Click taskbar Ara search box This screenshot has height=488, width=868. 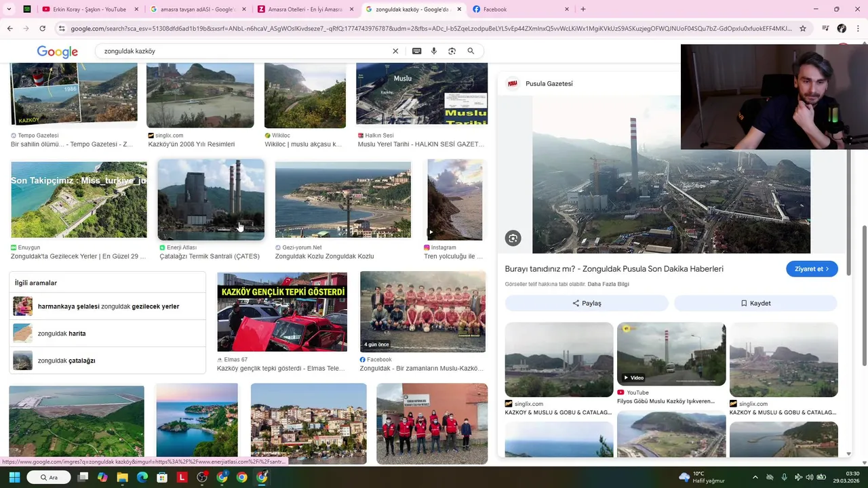coord(49,477)
